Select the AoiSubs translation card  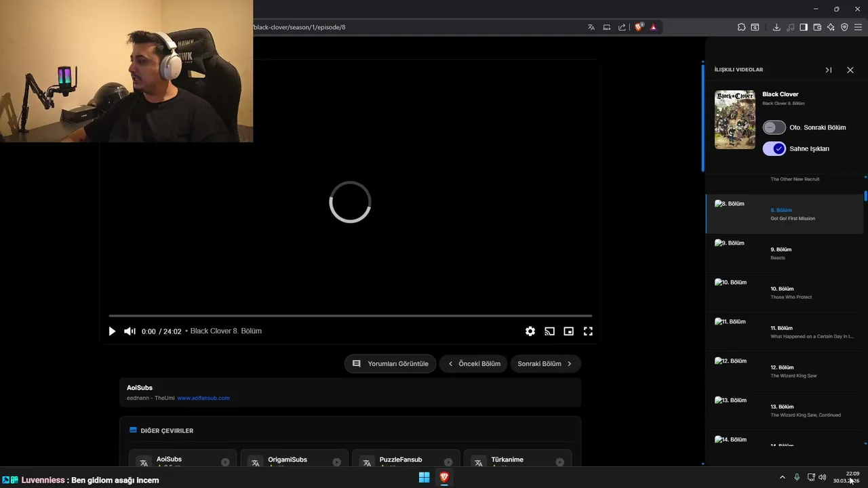183,459
